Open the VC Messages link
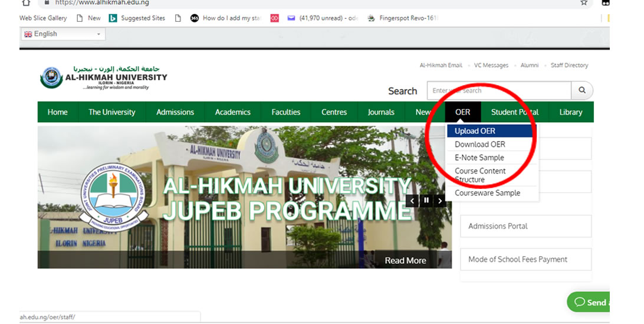The image size is (644, 324). (491, 66)
